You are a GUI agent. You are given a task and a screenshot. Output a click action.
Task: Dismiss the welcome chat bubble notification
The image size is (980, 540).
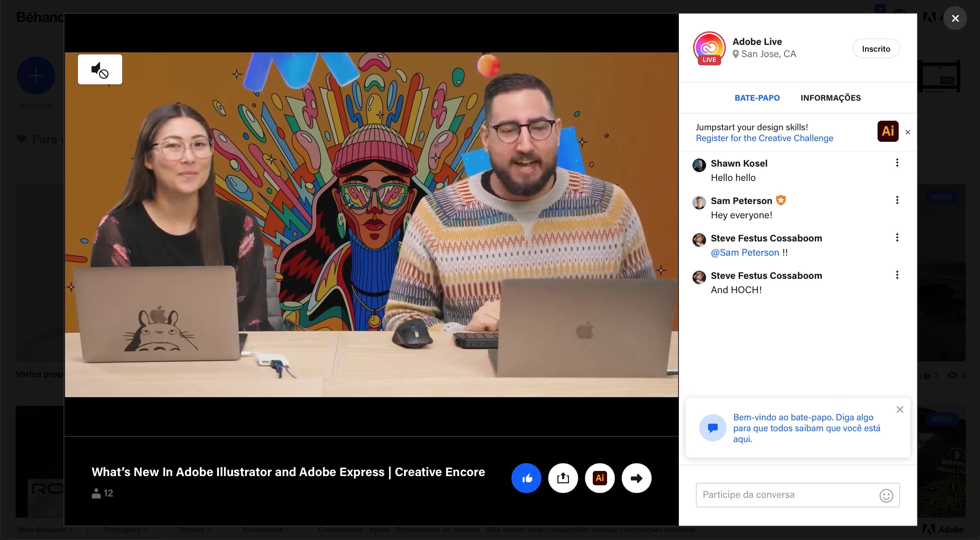point(900,409)
